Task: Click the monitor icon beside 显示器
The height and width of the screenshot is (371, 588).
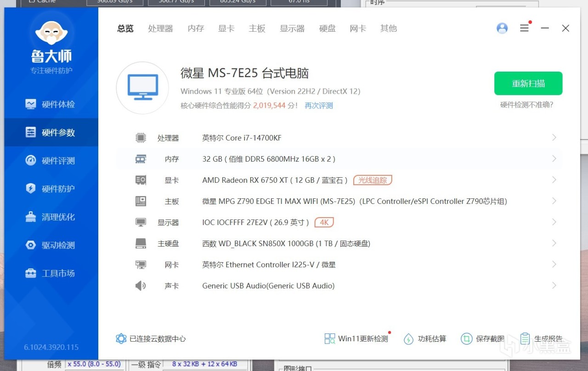Action: coord(141,222)
